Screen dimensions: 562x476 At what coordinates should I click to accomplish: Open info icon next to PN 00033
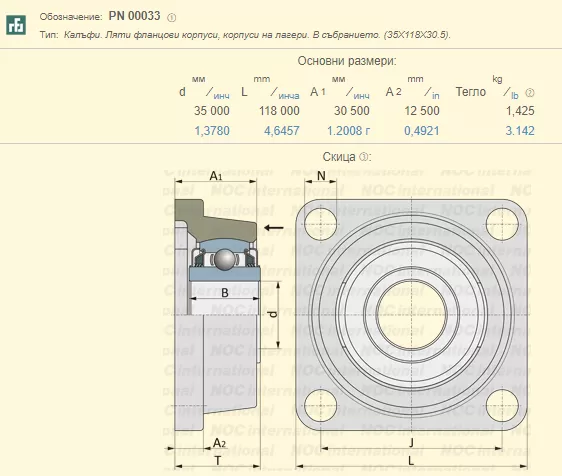point(172,18)
